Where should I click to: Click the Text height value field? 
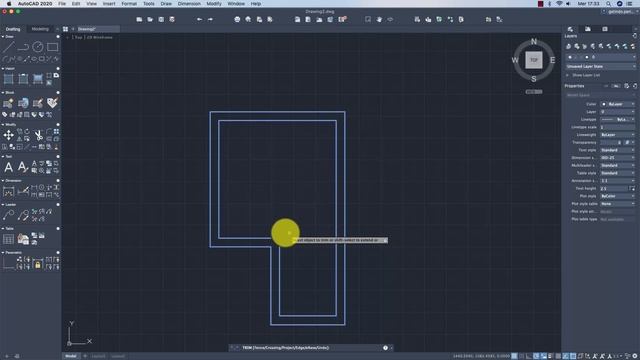(x=613, y=189)
